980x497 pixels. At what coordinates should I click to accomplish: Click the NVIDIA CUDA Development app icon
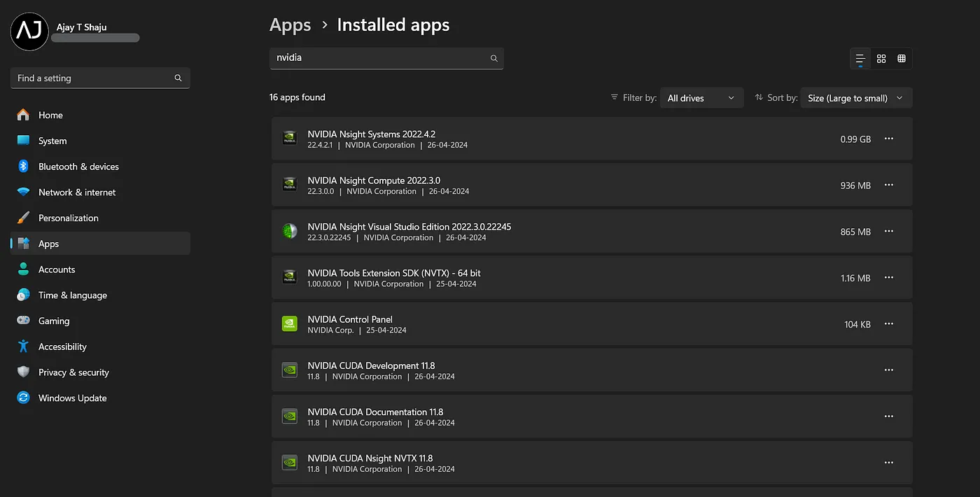(289, 370)
